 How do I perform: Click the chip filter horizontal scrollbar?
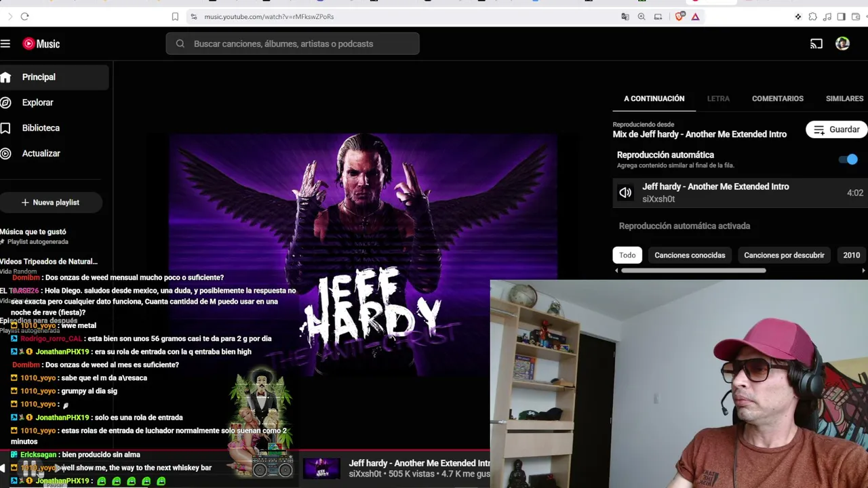click(693, 271)
